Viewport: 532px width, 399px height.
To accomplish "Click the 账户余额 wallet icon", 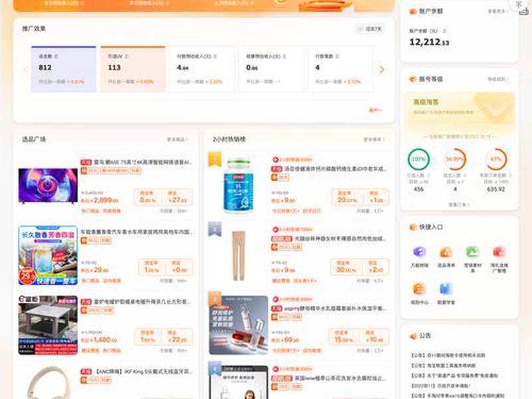I will (x=413, y=11).
